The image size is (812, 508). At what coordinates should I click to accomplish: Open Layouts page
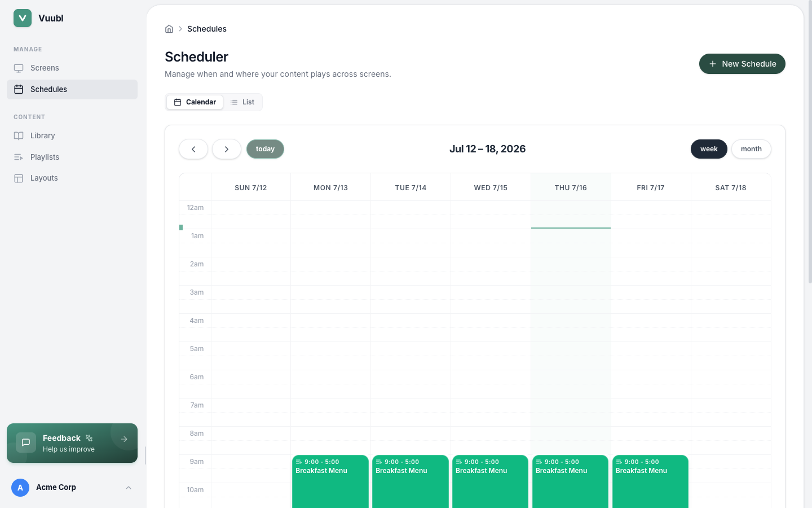click(72, 178)
